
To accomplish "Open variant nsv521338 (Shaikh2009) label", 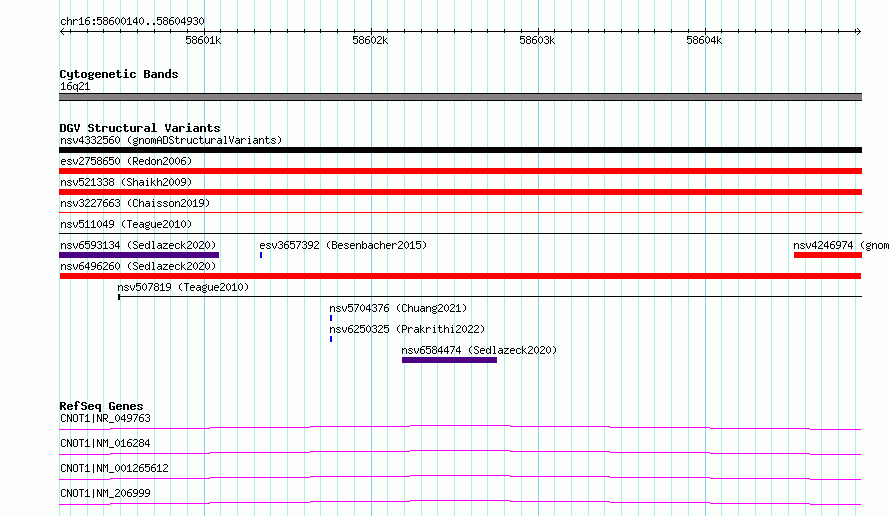I will pos(126,182).
